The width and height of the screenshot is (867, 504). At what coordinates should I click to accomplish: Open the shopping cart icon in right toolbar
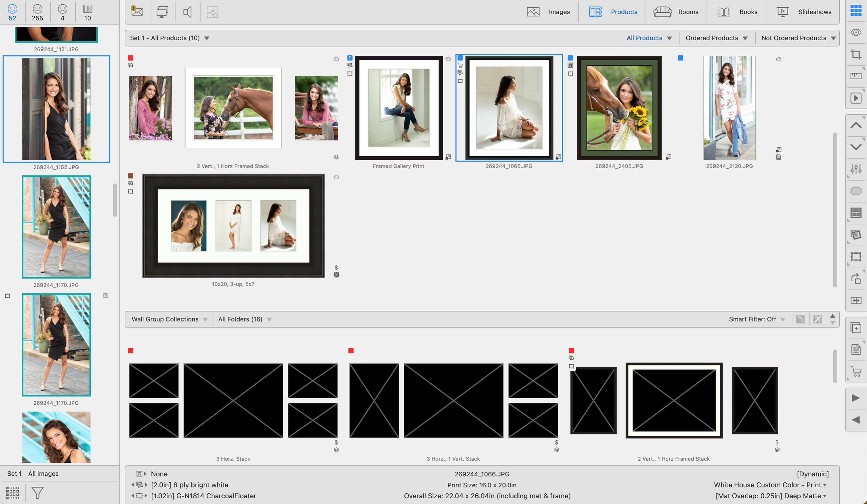pyautogui.click(x=856, y=371)
